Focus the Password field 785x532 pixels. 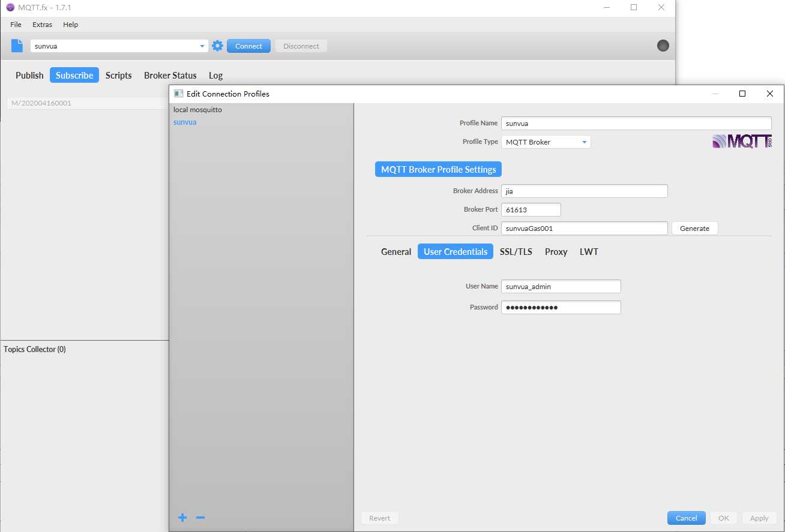[x=561, y=307]
